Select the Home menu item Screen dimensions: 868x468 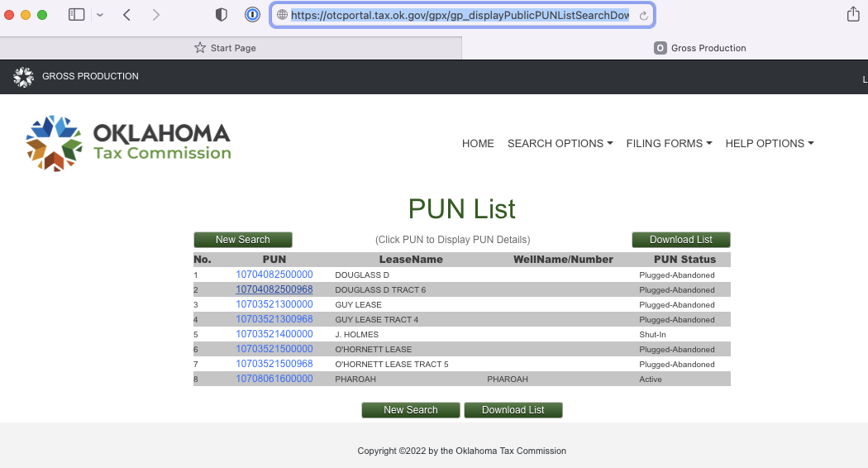coord(478,143)
